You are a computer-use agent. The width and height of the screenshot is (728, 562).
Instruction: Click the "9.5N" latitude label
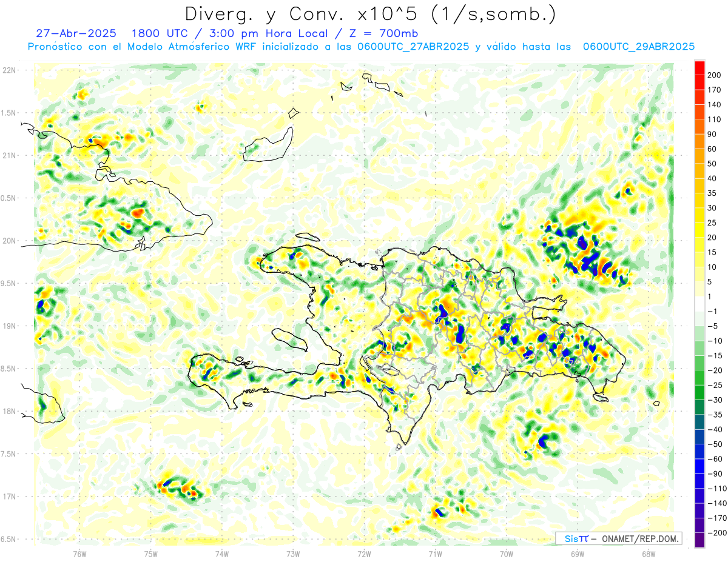click(x=9, y=283)
